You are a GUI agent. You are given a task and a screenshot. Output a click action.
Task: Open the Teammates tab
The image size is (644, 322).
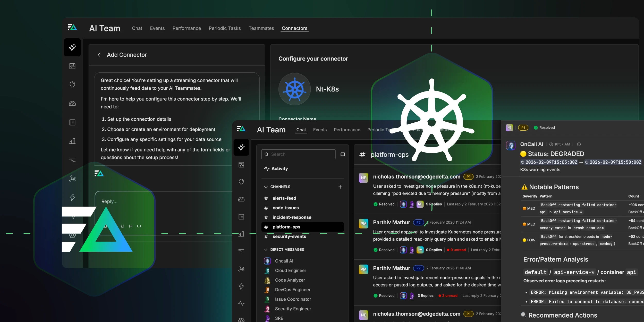tap(261, 28)
